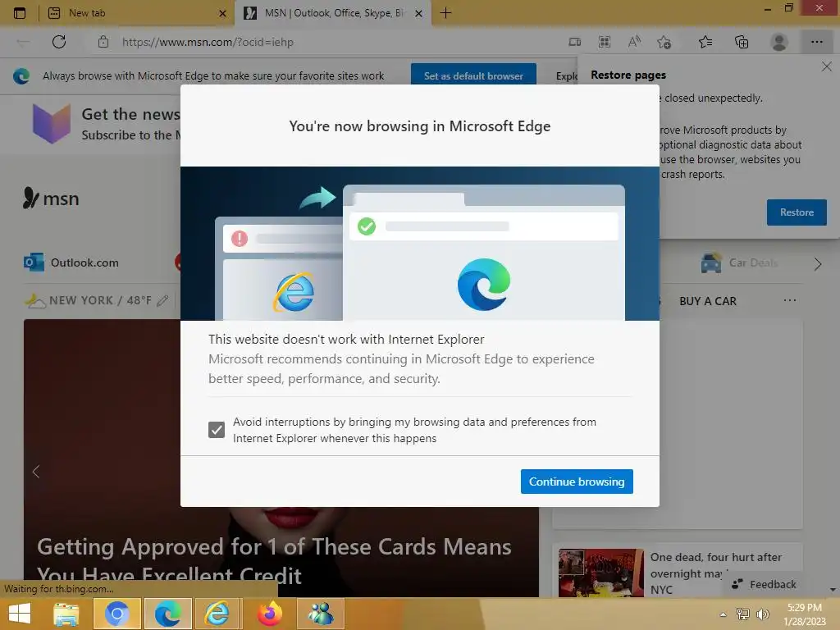The width and height of the screenshot is (840, 630).
Task: Open the Messenger people icon on taskbar
Action: pyautogui.click(x=321, y=614)
